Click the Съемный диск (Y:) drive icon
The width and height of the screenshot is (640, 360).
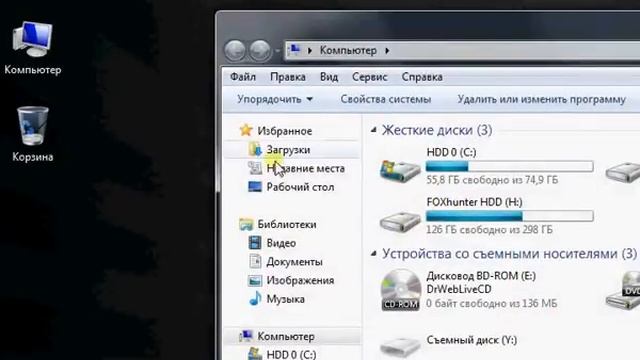400,346
